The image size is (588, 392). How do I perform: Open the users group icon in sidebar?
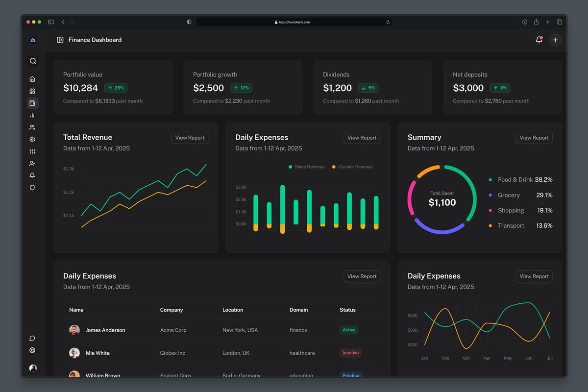pyautogui.click(x=32, y=127)
